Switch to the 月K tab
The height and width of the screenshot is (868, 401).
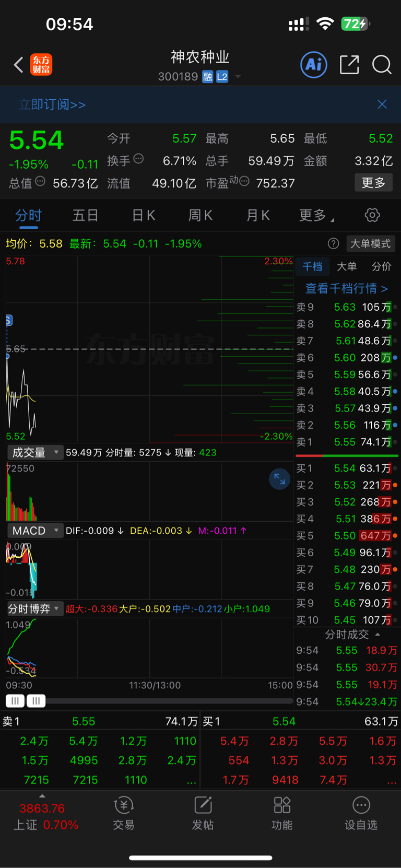258,215
